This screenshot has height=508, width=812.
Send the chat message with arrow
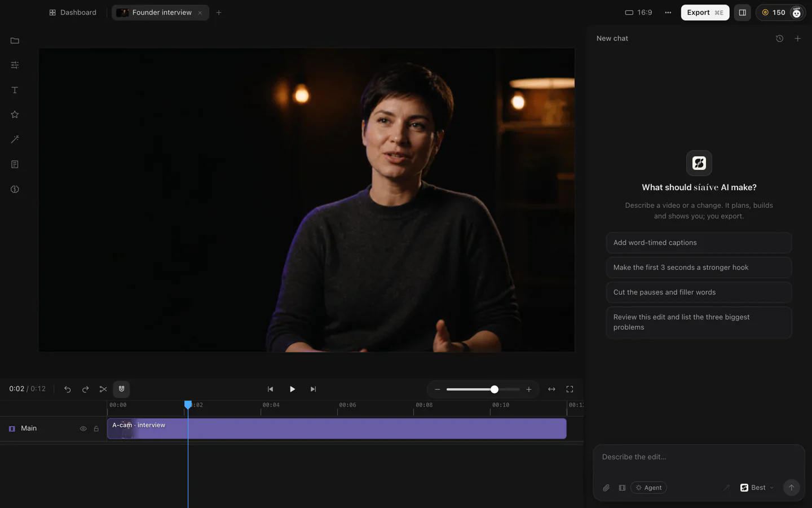pyautogui.click(x=791, y=488)
